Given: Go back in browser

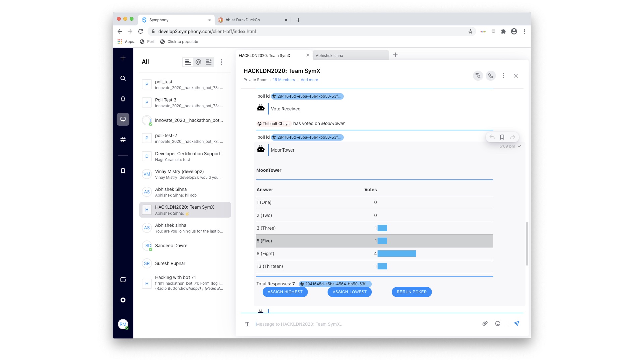Looking at the screenshot, I should click(120, 31).
